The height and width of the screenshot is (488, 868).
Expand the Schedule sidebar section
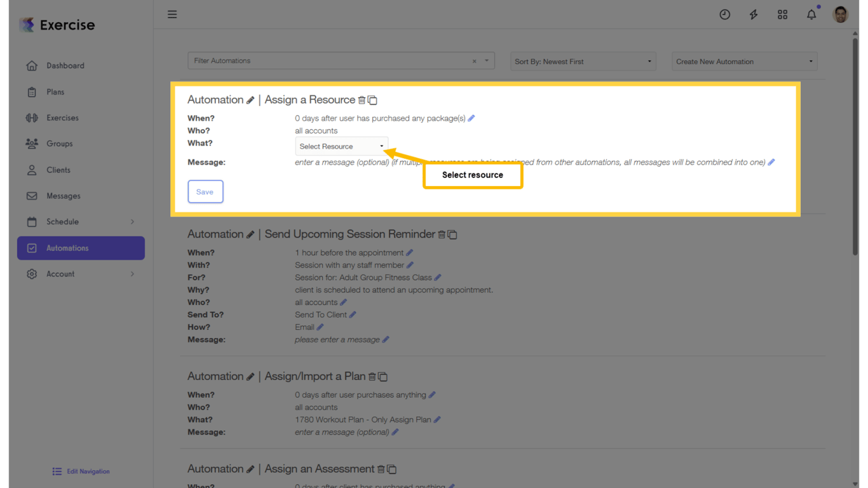click(80, 222)
